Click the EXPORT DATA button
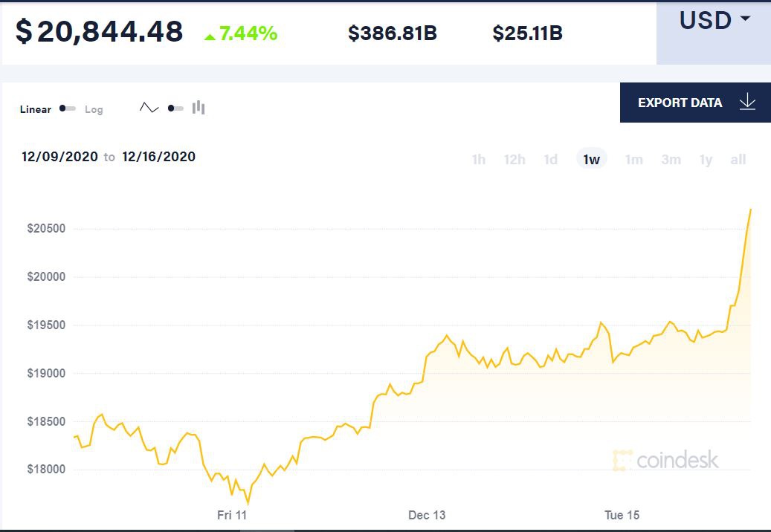 680,103
